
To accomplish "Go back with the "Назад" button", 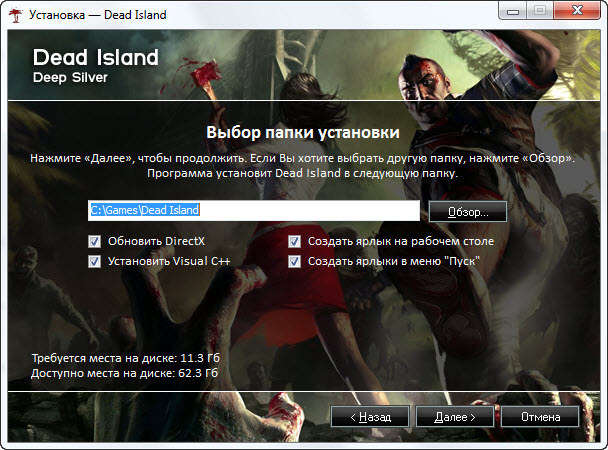I will click(x=369, y=414).
